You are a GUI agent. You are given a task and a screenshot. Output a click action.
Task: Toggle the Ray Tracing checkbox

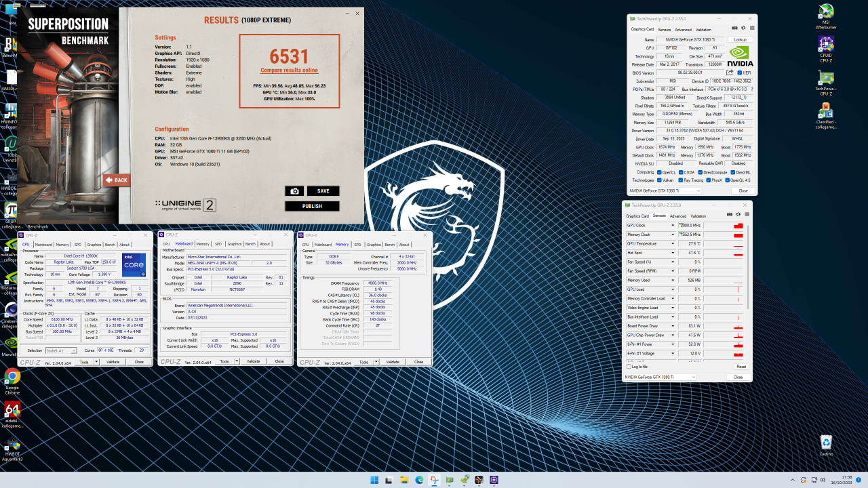pyautogui.click(x=682, y=180)
